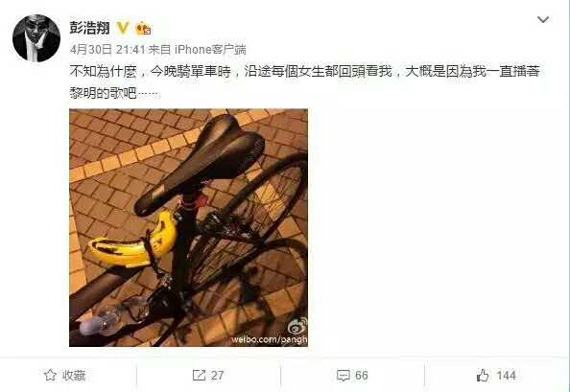The height and width of the screenshot is (392, 570).
Task: Click the first line of post text
Action: point(304,72)
